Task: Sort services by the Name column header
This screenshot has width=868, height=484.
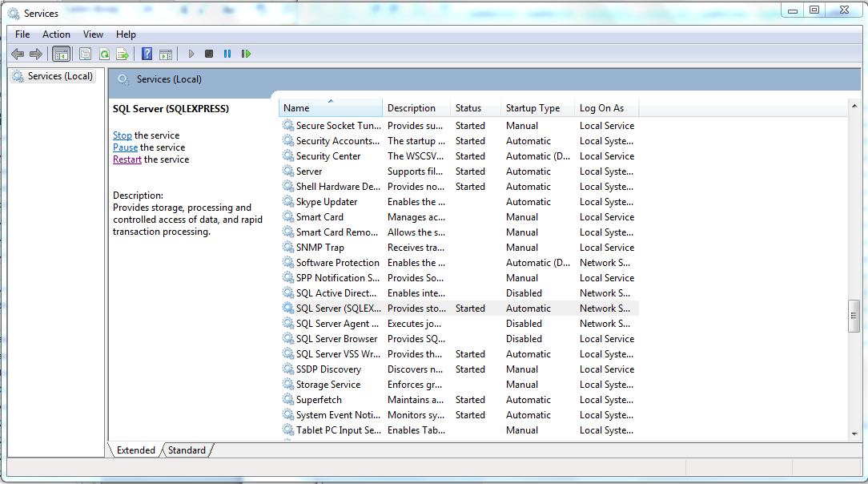Action: [330, 108]
